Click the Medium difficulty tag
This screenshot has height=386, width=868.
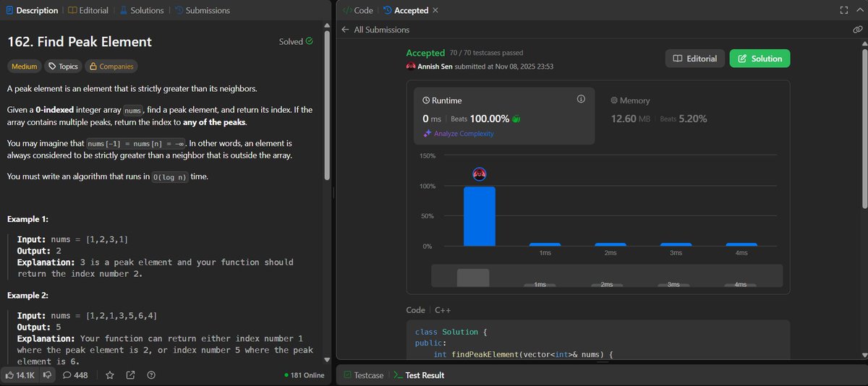pos(25,67)
